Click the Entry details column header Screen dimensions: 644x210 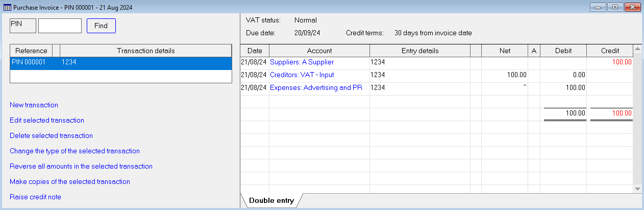(419, 51)
